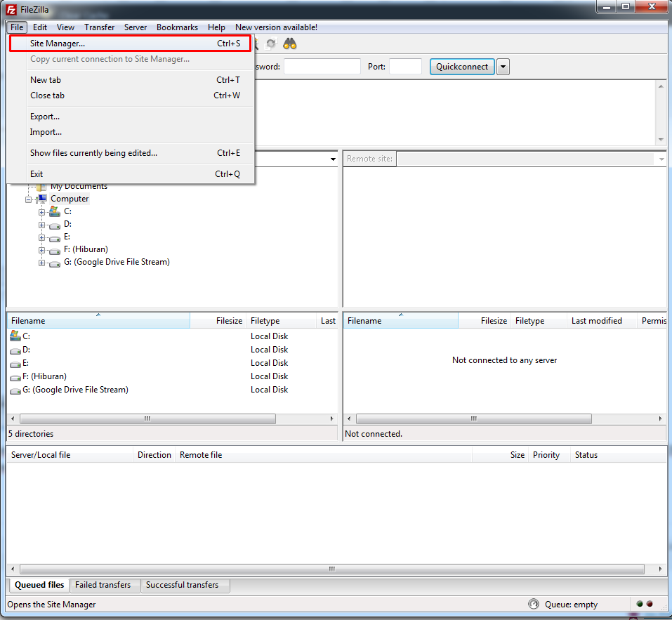This screenshot has width=672, height=620.
Task: Click F: drive icon in local tree
Action: pyautogui.click(x=55, y=250)
